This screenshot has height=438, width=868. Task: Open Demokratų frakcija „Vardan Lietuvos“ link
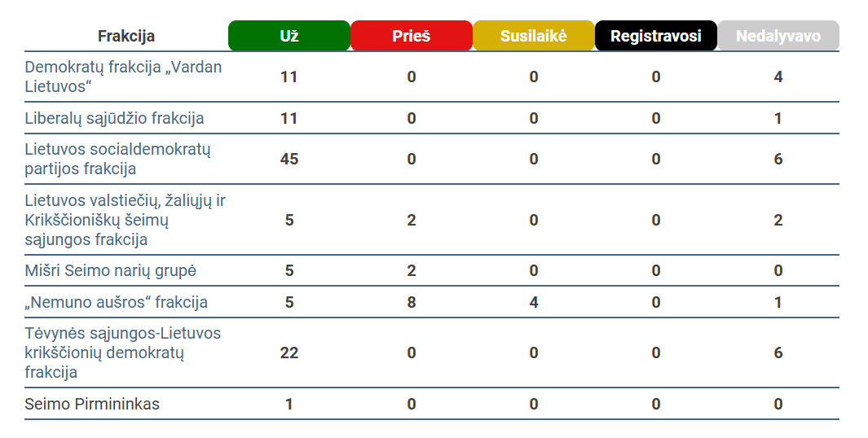tap(123, 77)
